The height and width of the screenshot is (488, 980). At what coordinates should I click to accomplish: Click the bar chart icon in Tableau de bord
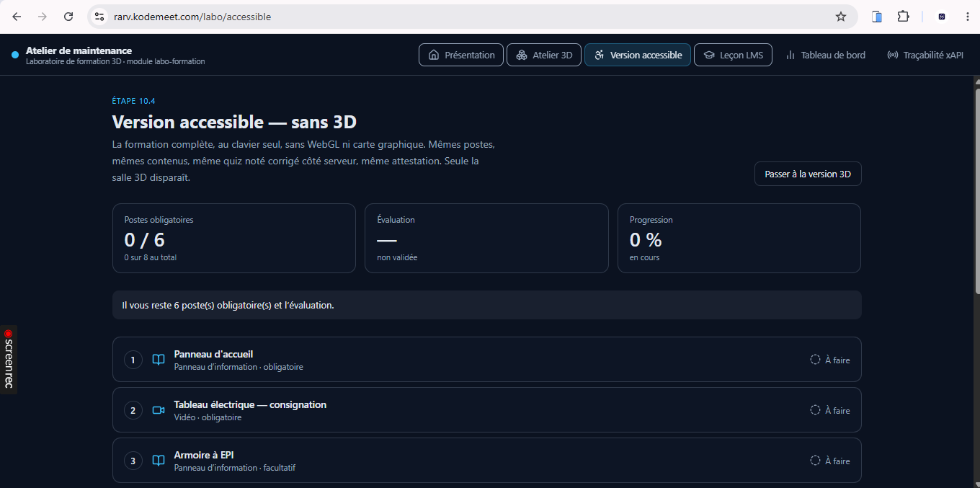(790, 55)
